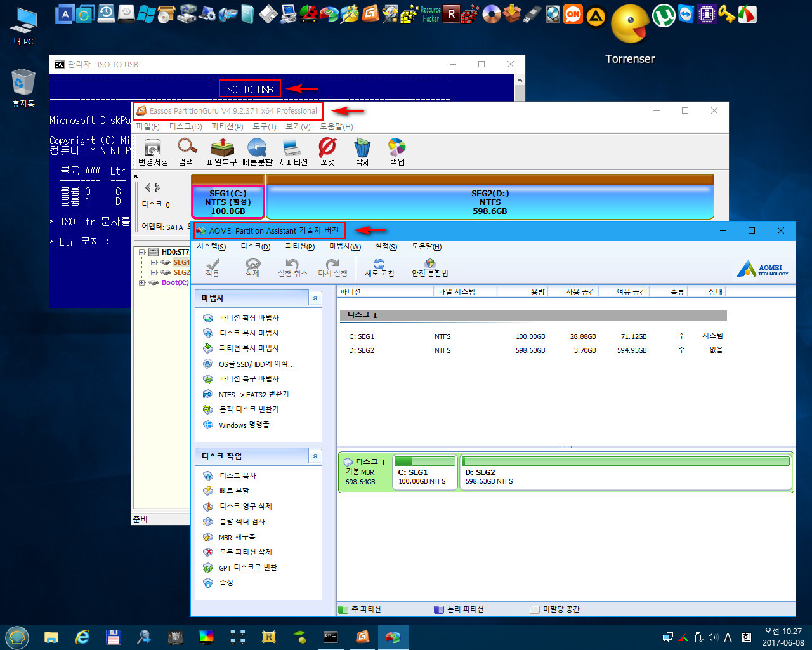Screen dimensions: 812x650
Task: Click 새파티션 new partition icon
Action: click(292, 152)
